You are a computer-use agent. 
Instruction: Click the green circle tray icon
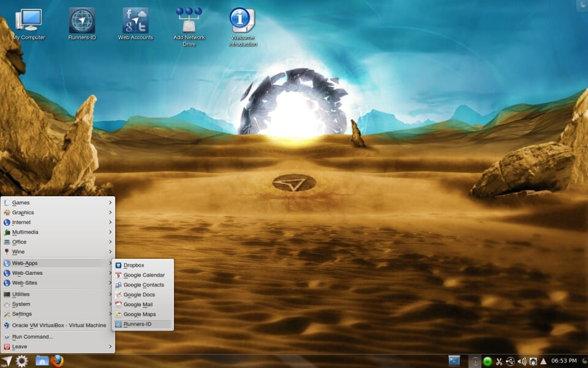pos(487,362)
